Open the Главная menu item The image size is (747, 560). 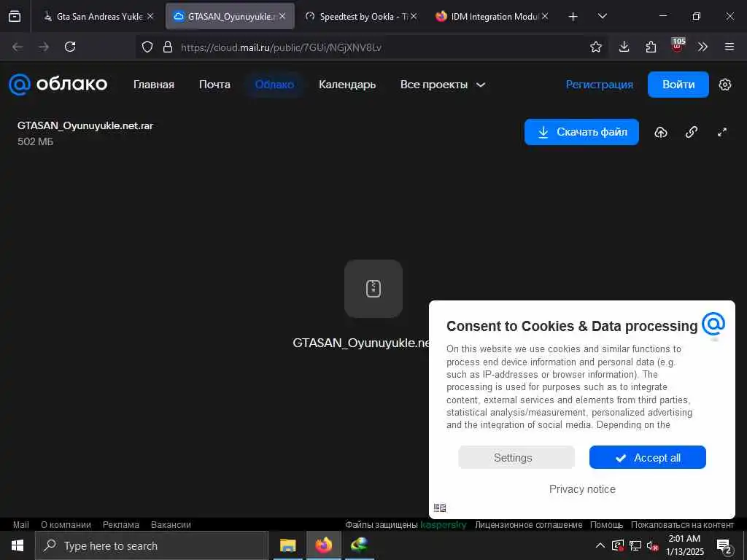point(154,85)
